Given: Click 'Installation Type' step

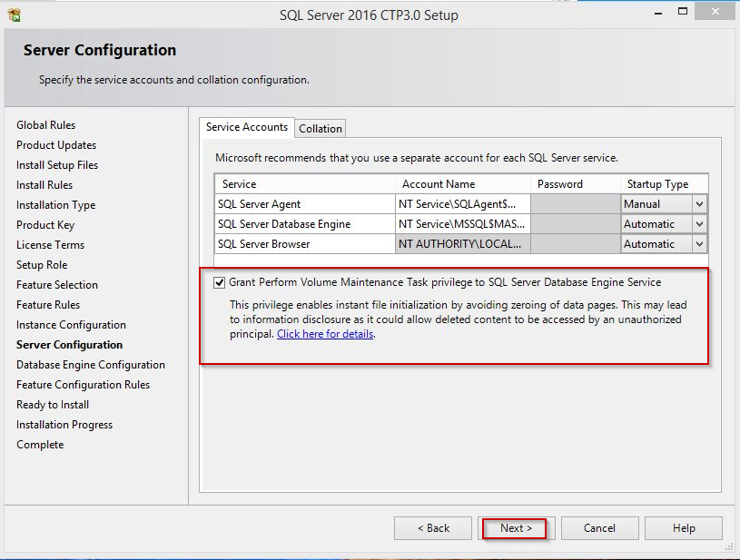Looking at the screenshot, I should click(x=55, y=205).
